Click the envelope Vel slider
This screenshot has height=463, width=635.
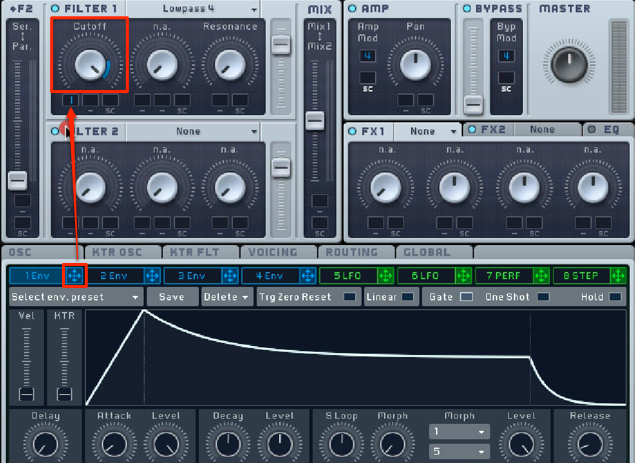[26, 394]
